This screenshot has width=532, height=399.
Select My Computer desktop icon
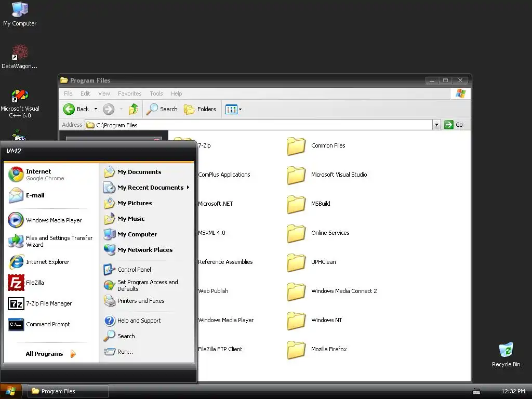20,14
